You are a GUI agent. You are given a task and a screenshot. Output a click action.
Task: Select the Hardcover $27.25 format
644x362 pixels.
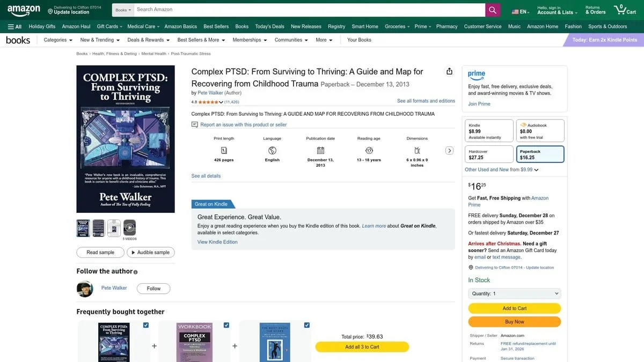[489, 154]
